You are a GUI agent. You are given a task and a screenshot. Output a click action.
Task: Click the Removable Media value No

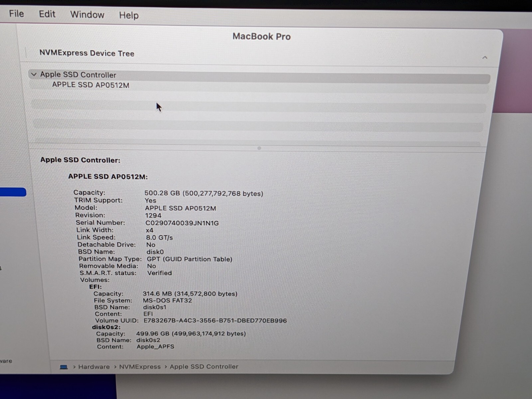click(x=151, y=266)
